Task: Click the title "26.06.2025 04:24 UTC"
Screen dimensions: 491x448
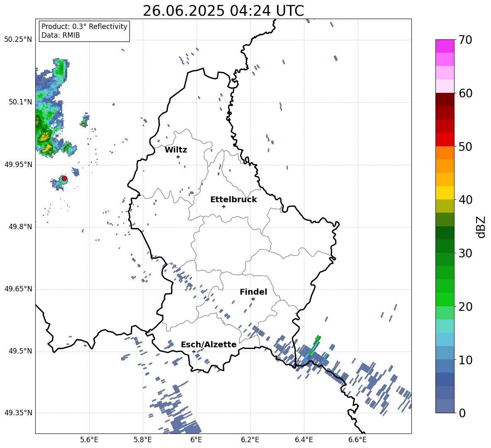Action: click(x=223, y=11)
